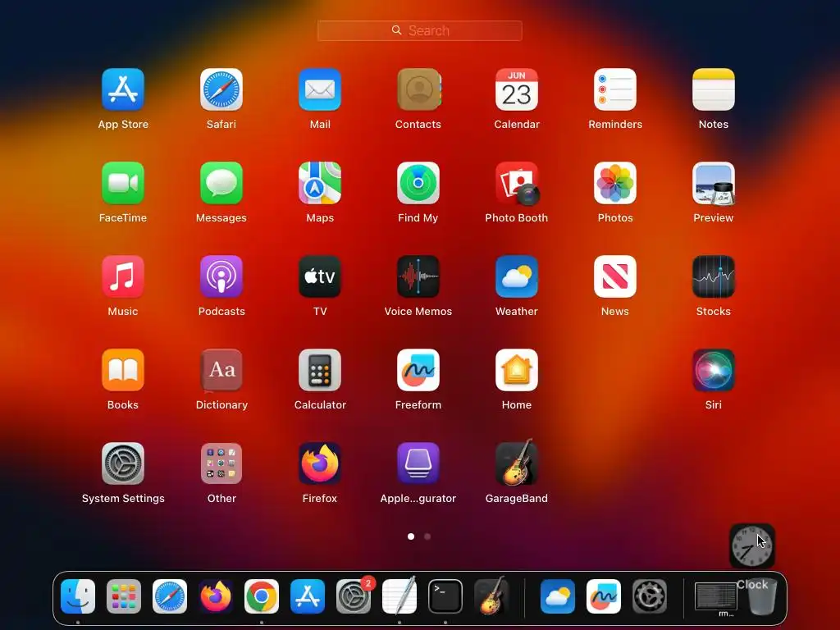
Task: Launch the Home app
Action: 517,370
